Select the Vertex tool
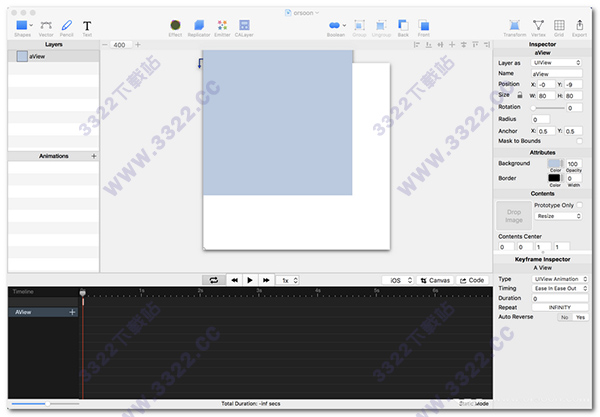The height and width of the screenshot is (417, 600). point(538,25)
